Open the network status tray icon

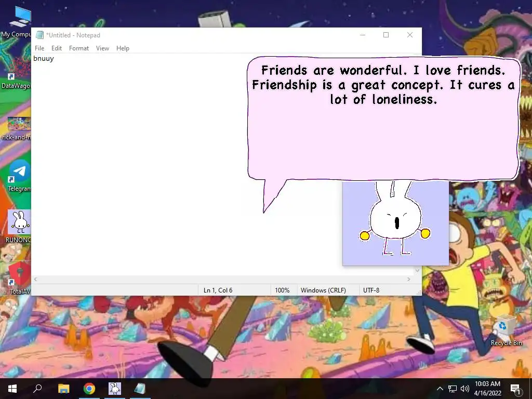point(453,389)
